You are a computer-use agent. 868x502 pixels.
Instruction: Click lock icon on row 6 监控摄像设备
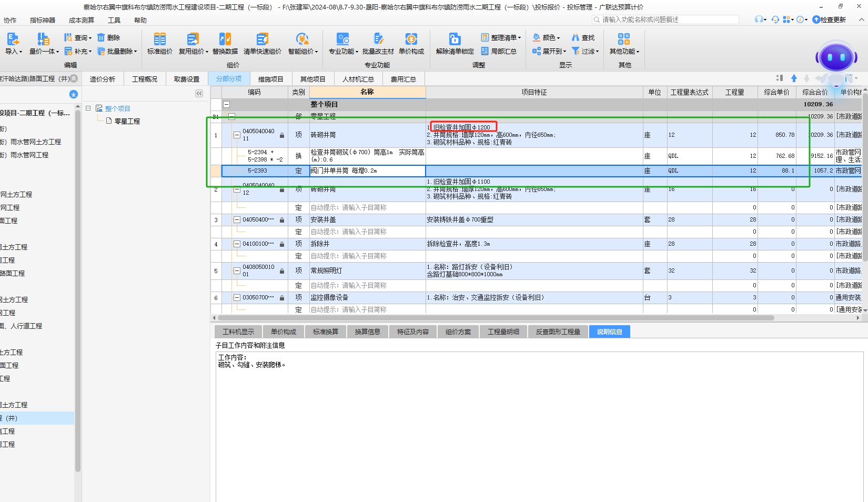click(x=282, y=298)
